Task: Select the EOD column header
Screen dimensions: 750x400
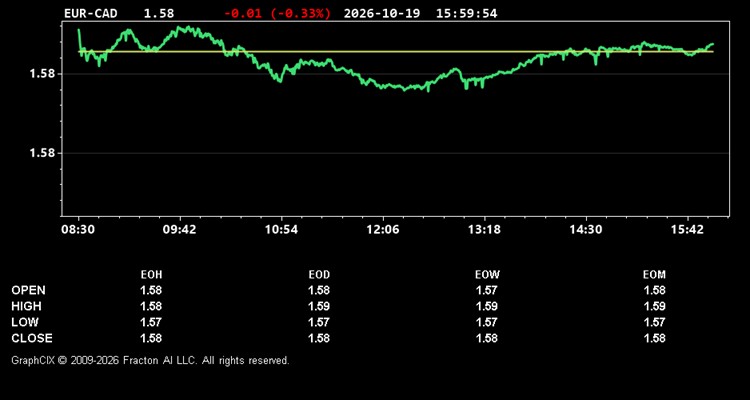Action: [x=319, y=275]
